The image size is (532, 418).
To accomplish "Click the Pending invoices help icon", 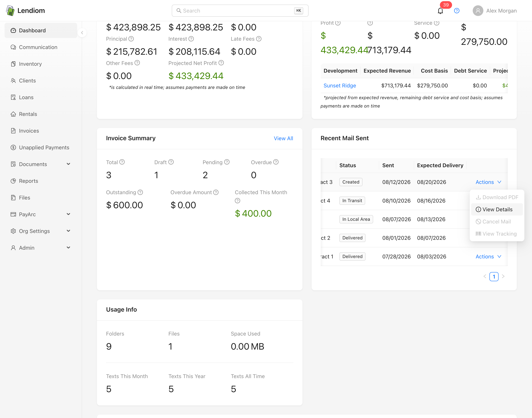I will tap(227, 162).
